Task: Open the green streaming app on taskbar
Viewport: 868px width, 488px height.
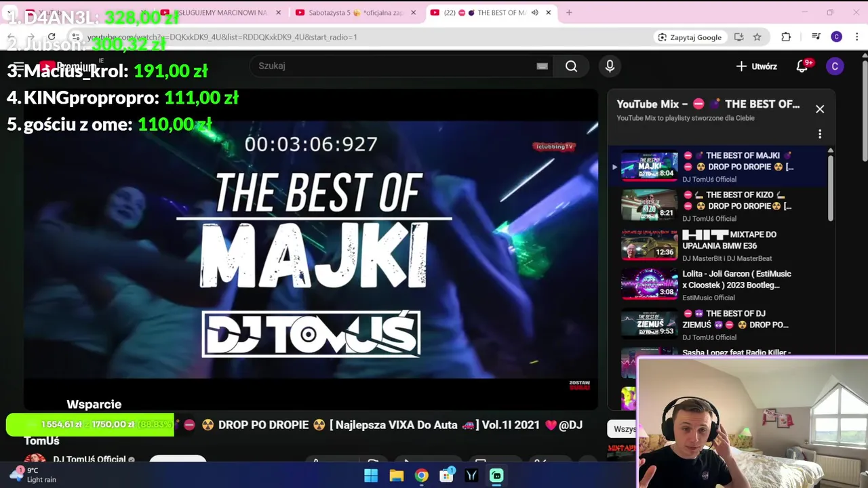Action: (x=496, y=476)
